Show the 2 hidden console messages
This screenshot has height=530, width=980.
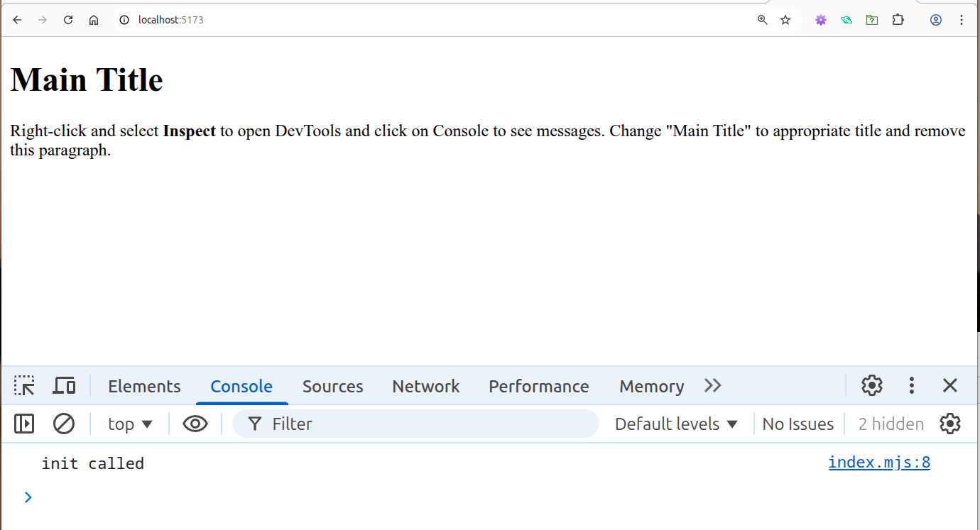coord(890,424)
